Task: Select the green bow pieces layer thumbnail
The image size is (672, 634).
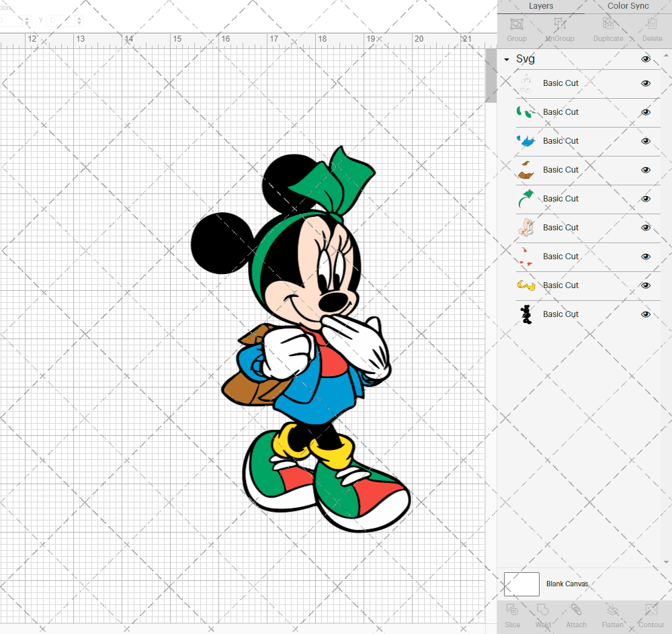Action: [526, 112]
